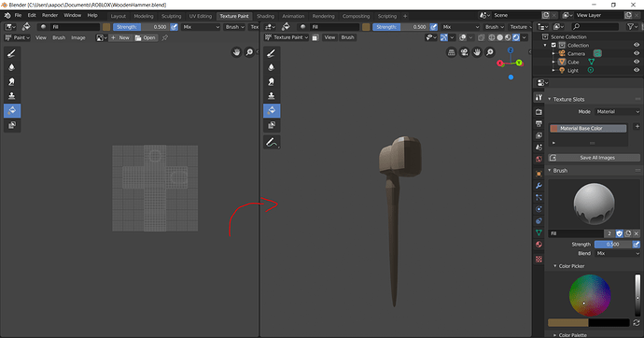Viewport: 644px width, 338px height.
Task: Open the World properties tab
Action: click(539, 159)
